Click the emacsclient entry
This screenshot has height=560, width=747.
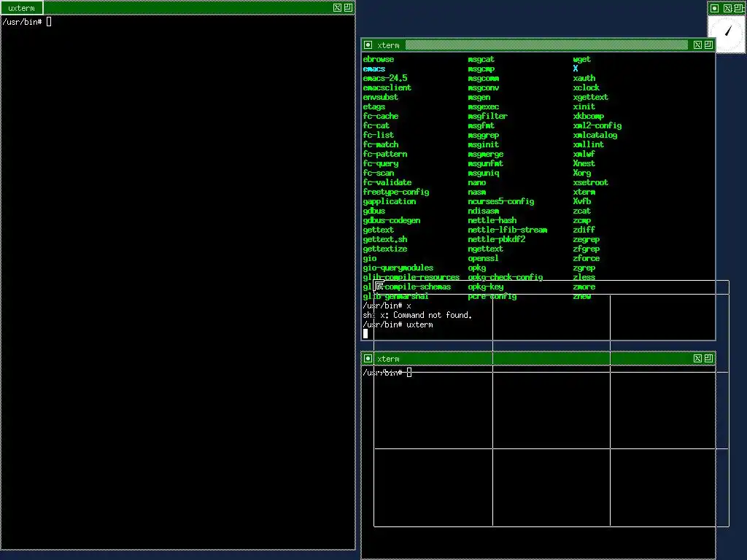point(387,87)
